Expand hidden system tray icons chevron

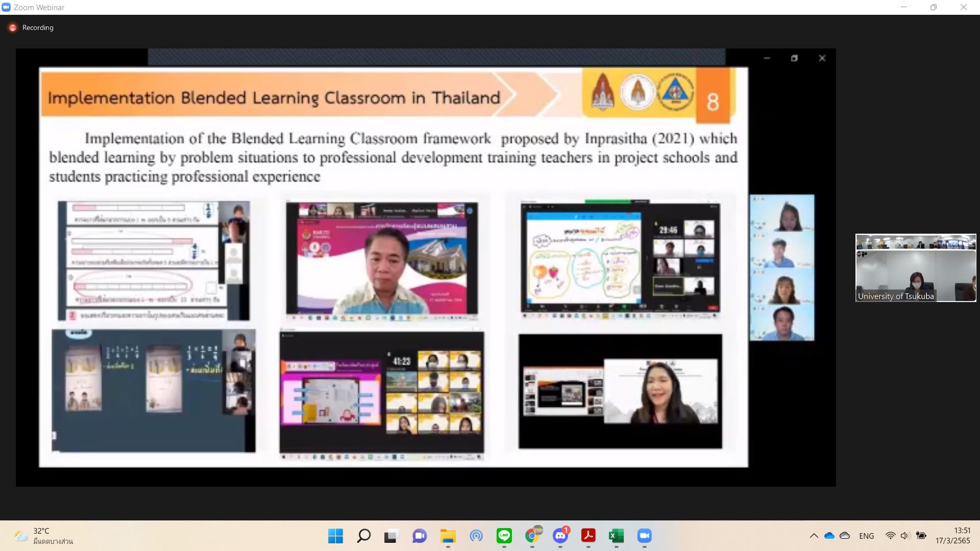click(814, 536)
